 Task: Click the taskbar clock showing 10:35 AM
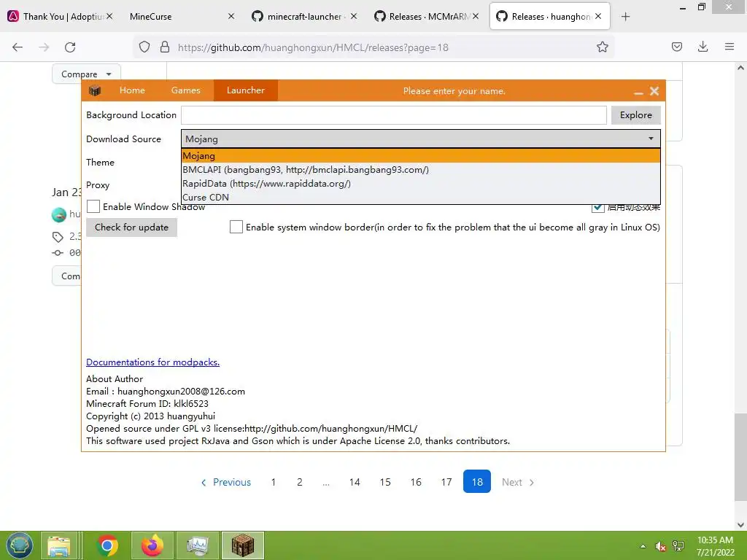715,546
